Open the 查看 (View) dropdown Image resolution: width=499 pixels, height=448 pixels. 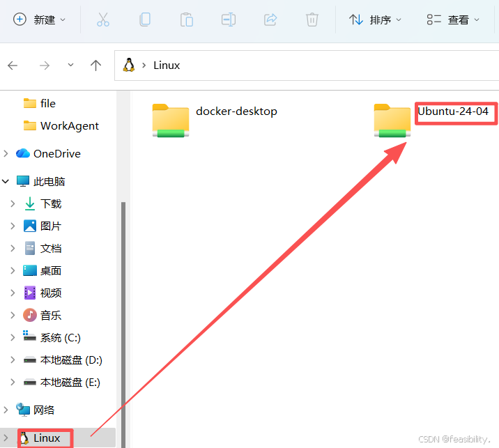453,20
